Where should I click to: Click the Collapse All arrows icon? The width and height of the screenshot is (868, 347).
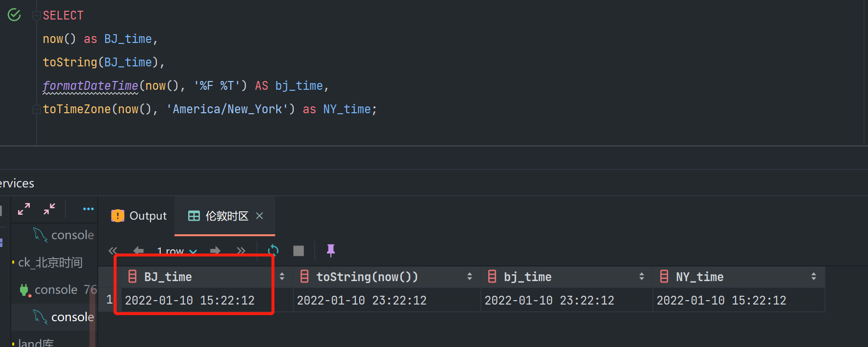49,209
